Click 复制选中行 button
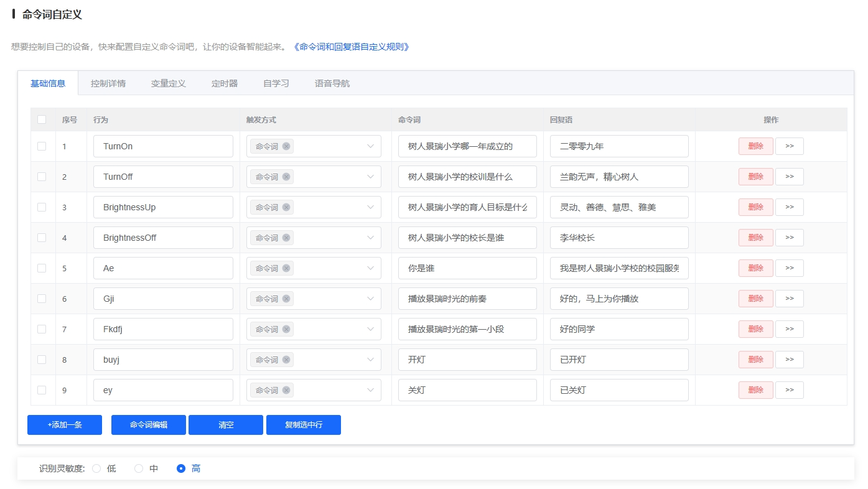This screenshot has width=868, height=489. pos(304,425)
